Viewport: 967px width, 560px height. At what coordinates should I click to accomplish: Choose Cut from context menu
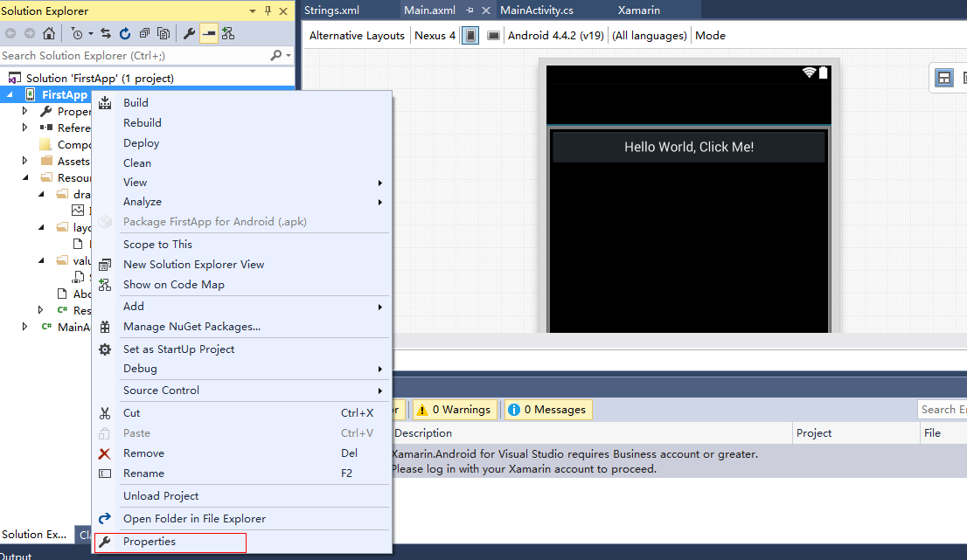(x=241, y=413)
